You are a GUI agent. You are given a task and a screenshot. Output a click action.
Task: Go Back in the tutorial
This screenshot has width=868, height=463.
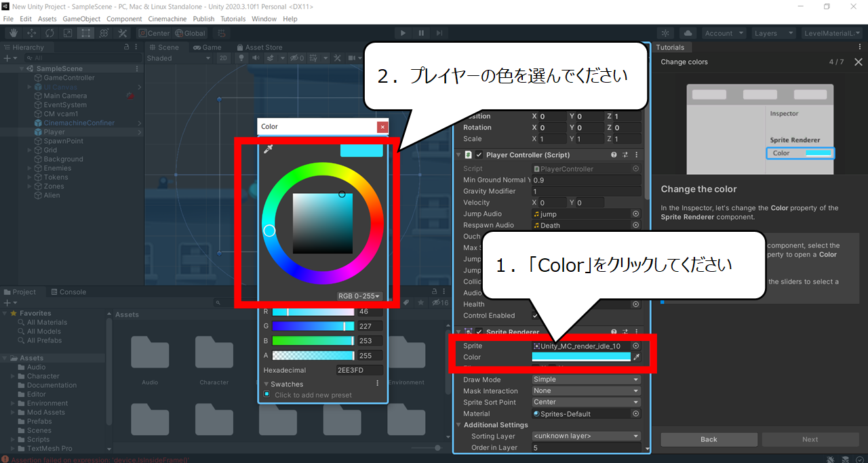(709, 439)
